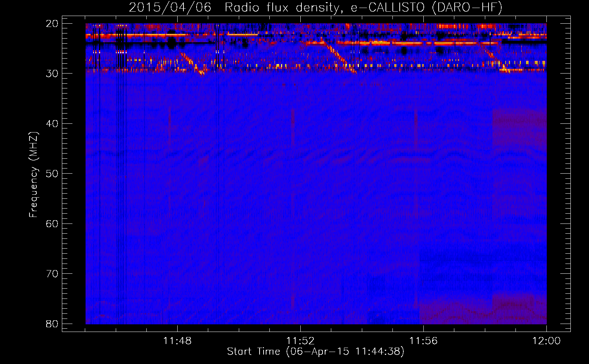Click the "Frequency (MHZ)" axis label
The image size is (589, 364).
(x=33, y=175)
